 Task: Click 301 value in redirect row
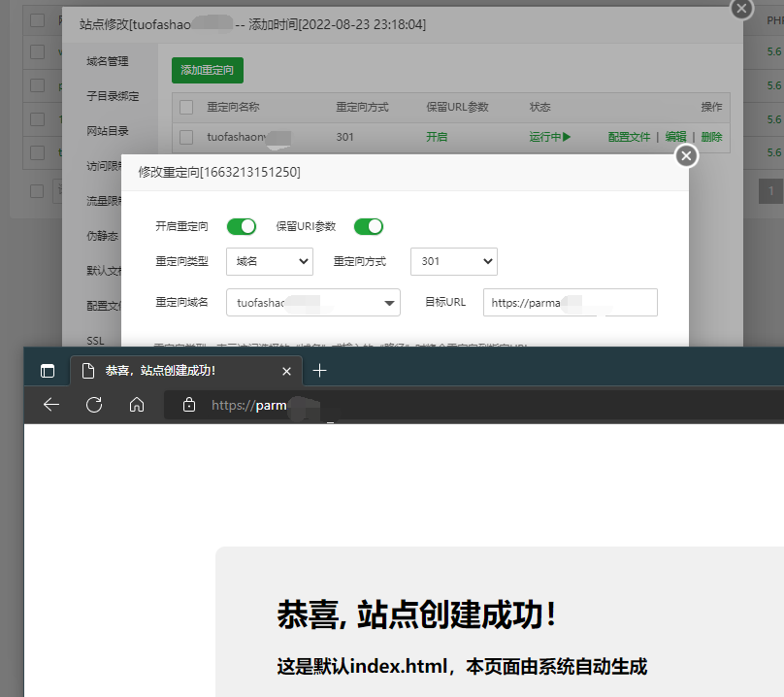click(x=344, y=137)
